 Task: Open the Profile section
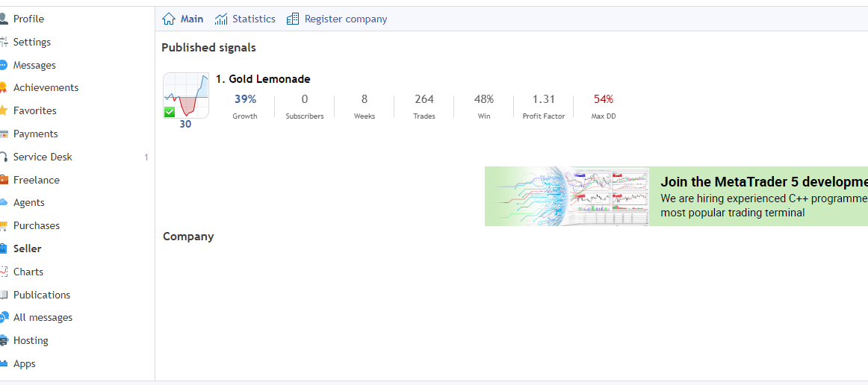pos(29,19)
